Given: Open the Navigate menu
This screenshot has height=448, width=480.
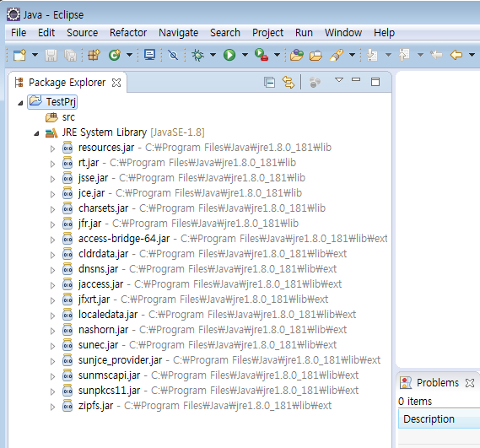Looking at the screenshot, I should 179,32.
